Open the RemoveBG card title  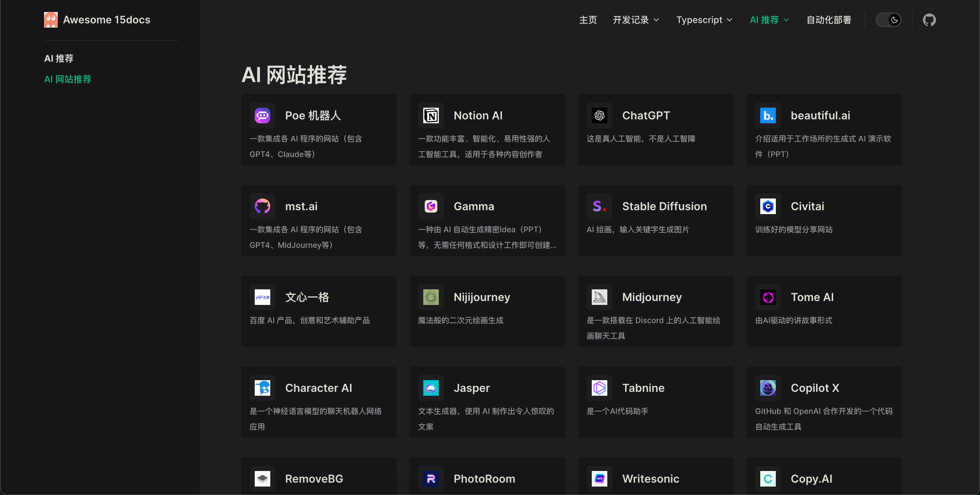click(314, 479)
